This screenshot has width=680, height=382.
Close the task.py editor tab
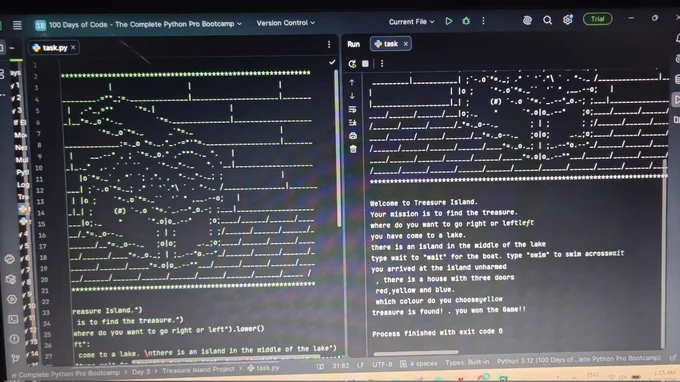[x=73, y=47]
